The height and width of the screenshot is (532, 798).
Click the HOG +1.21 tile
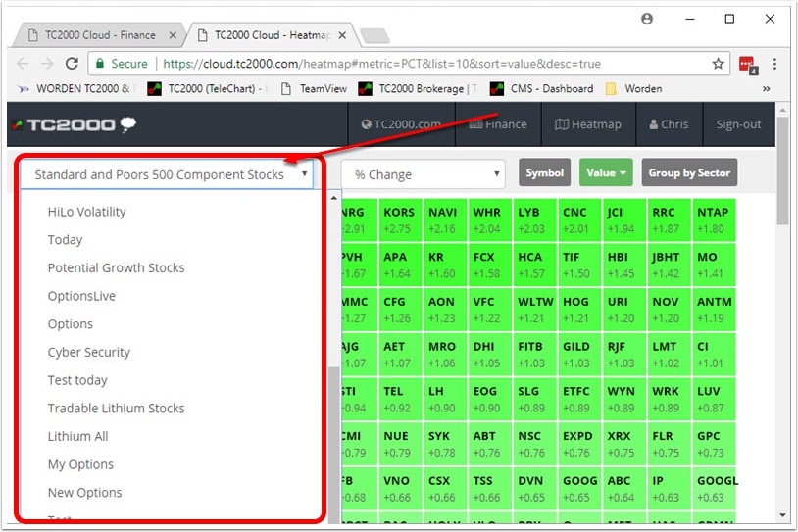pyautogui.click(x=579, y=310)
